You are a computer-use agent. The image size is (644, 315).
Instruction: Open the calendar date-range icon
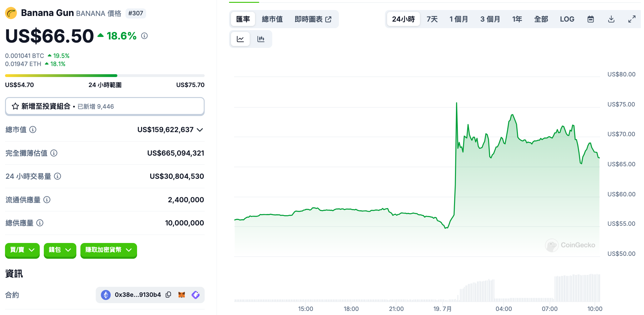(591, 19)
